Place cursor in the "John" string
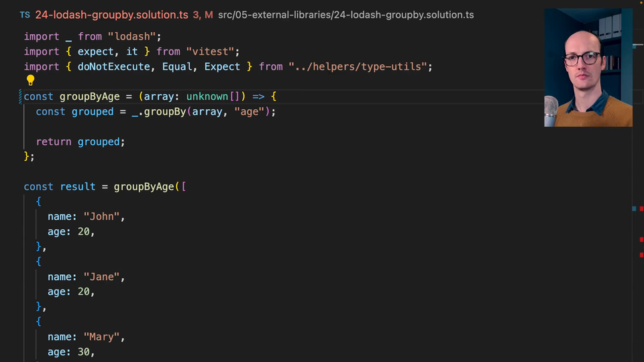 pyautogui.click(x=103, y=217)
